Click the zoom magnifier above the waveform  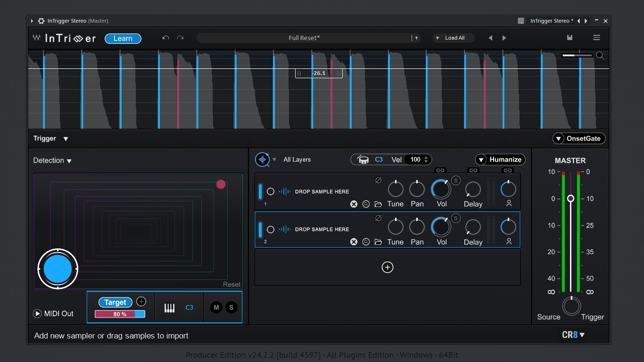(600, 56)
